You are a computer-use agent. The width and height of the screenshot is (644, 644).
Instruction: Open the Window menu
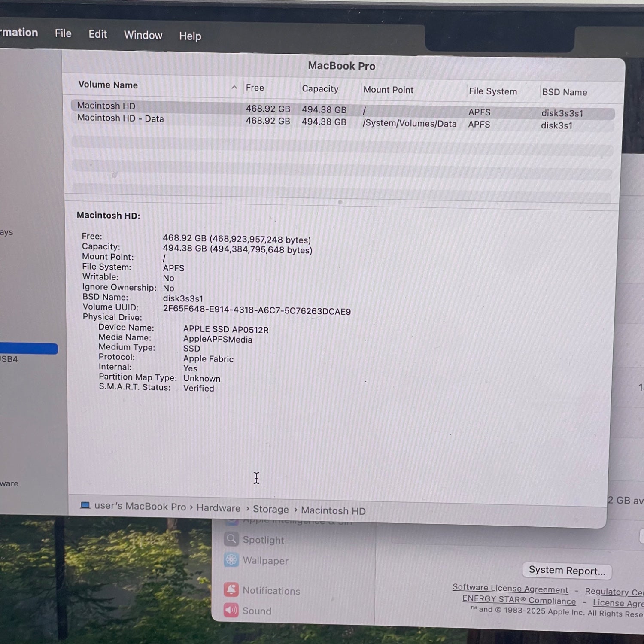point(143,35)
